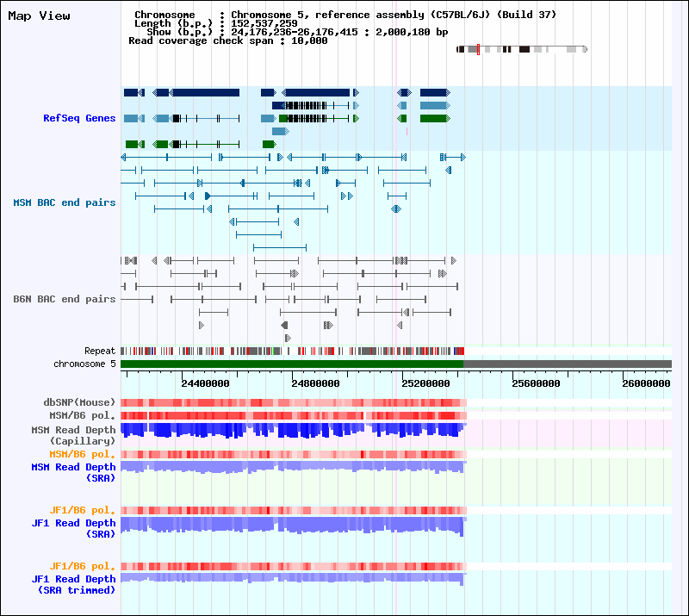Click the MSM Read Depth (Capillary) label

[73, 435]
